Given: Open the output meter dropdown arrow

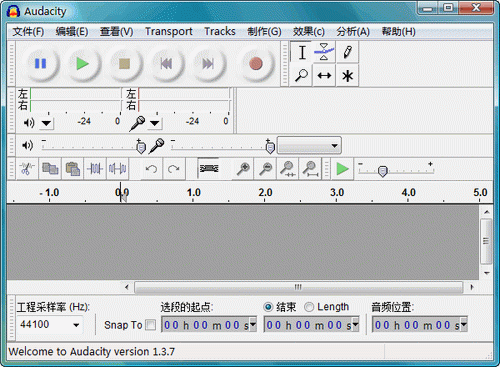Looking at the screenshot, I should (x=46, y=123).
